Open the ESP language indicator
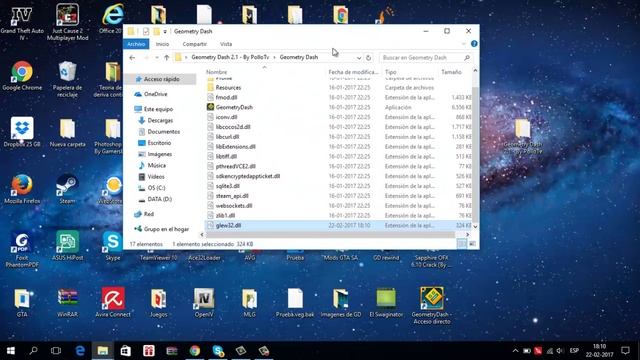 pos(574,351)
